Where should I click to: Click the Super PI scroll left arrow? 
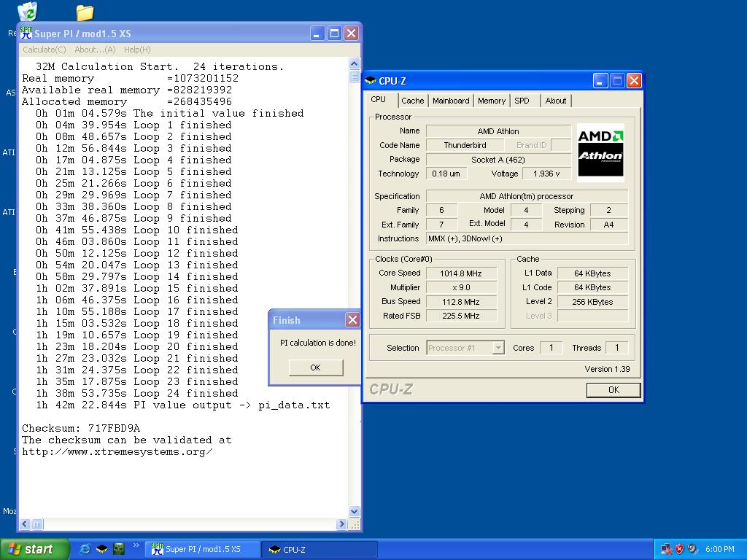[25, 524]
